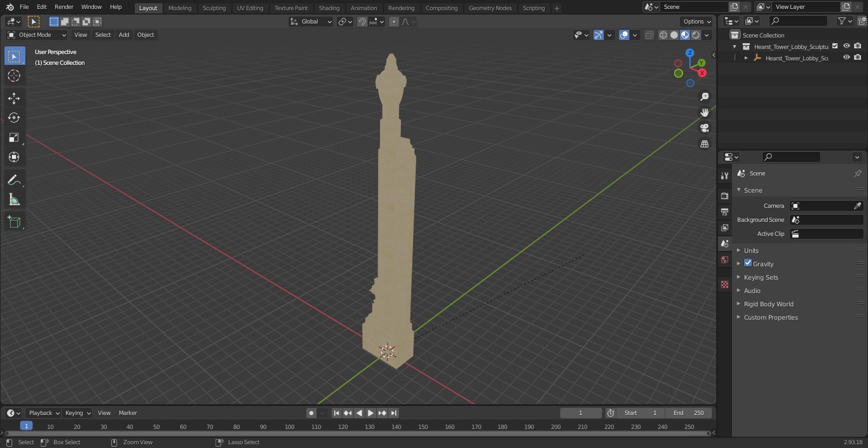Toggle X-ray display
Image resolution: width=868 pixels, height=448 pixels.
[x=649, y=35]
